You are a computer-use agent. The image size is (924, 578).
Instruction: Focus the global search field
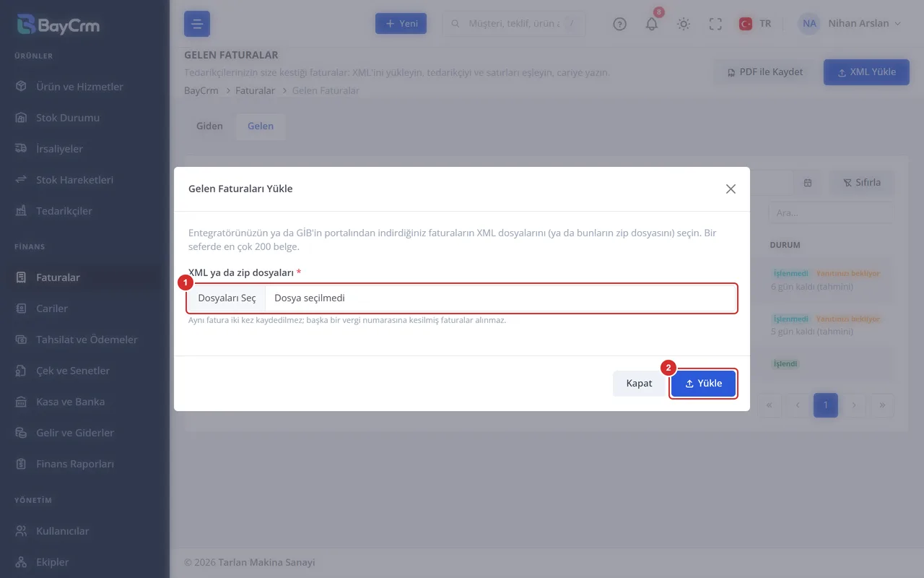[514, 24]
